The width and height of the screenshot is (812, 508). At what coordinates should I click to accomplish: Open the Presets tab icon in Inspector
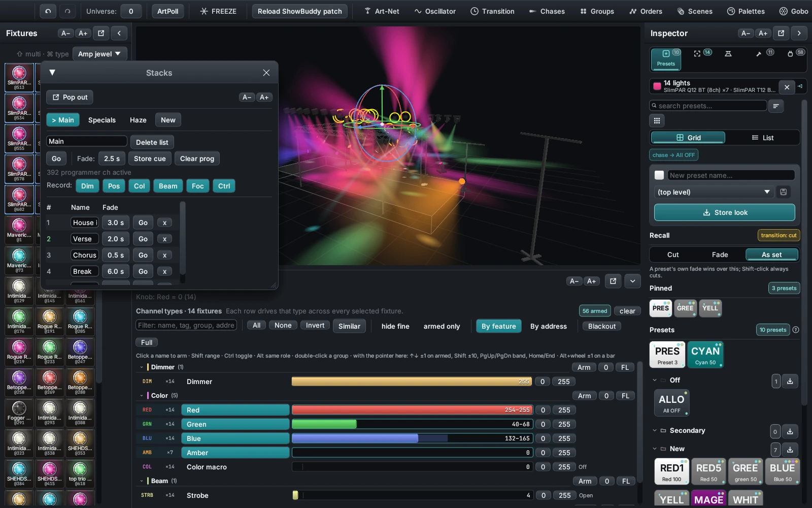click(666, 59)
